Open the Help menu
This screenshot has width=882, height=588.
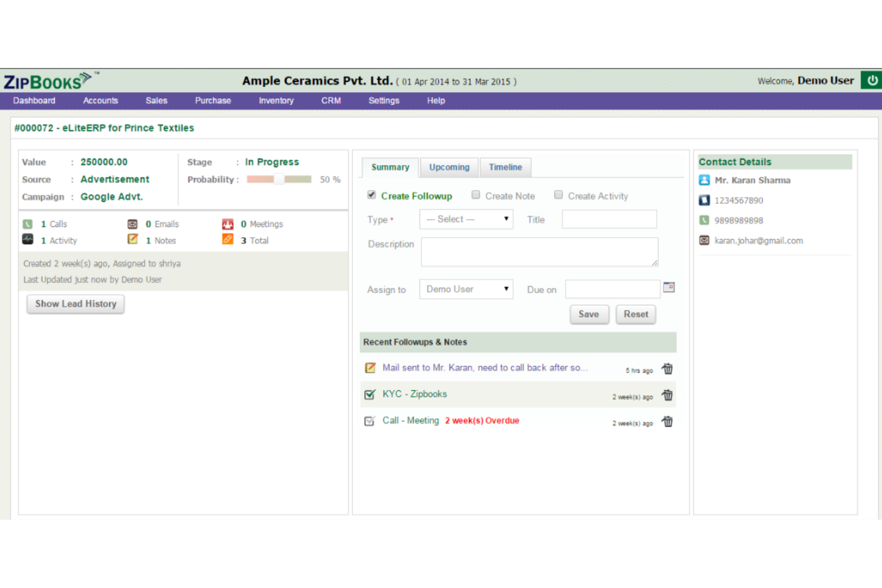[x=436, y=101]
